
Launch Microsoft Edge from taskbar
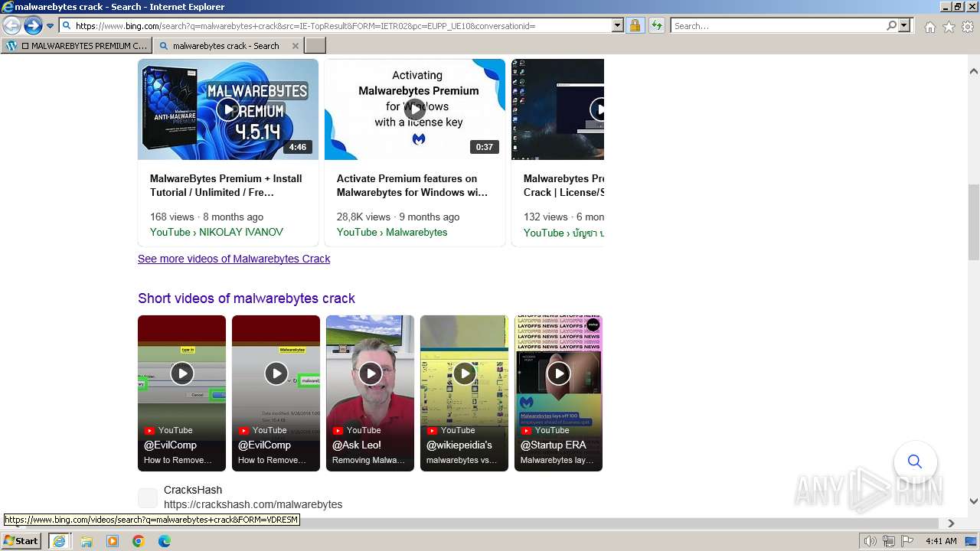[165, 541]
